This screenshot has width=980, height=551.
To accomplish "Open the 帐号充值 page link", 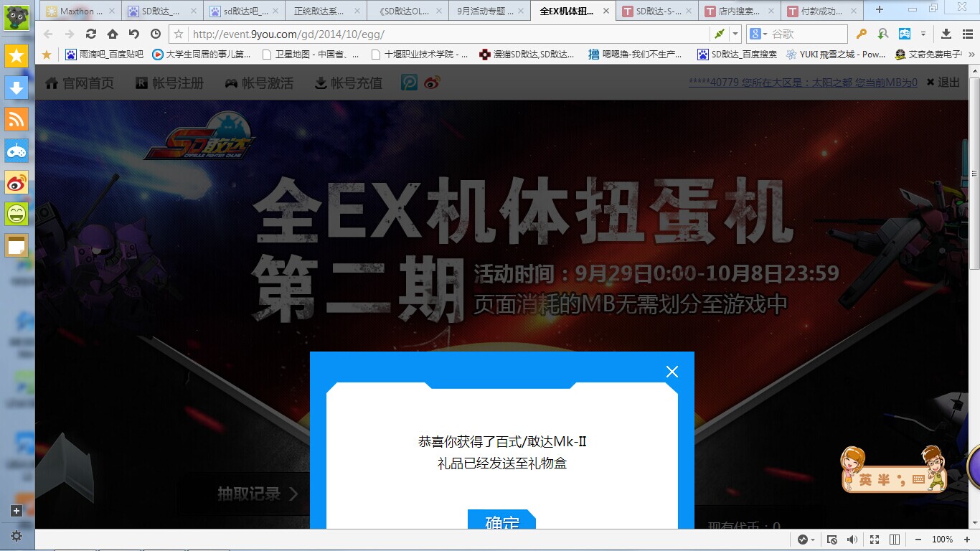I will [348, 83].
